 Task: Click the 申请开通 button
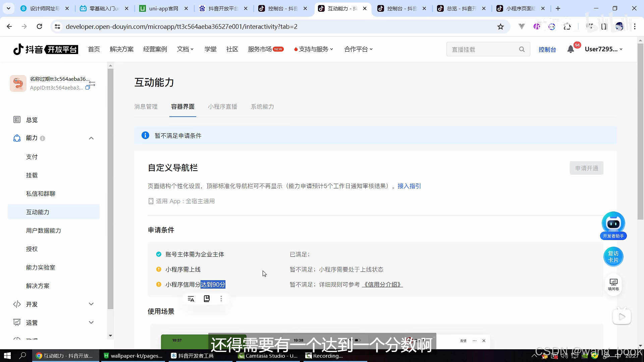(x=587, y=168)
